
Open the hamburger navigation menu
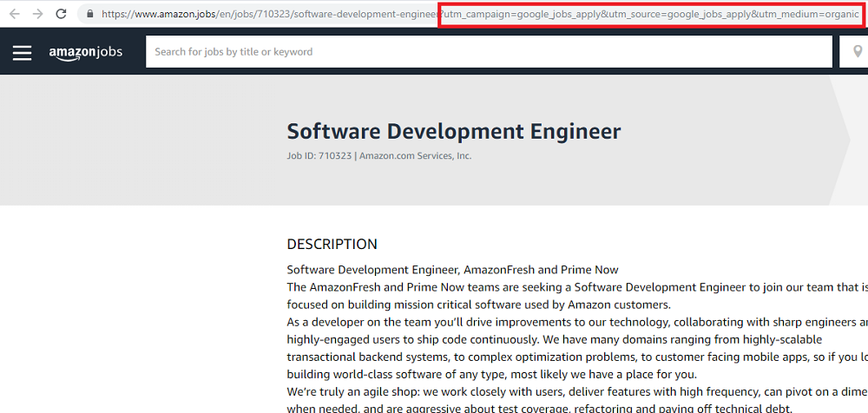click(23, 52)
